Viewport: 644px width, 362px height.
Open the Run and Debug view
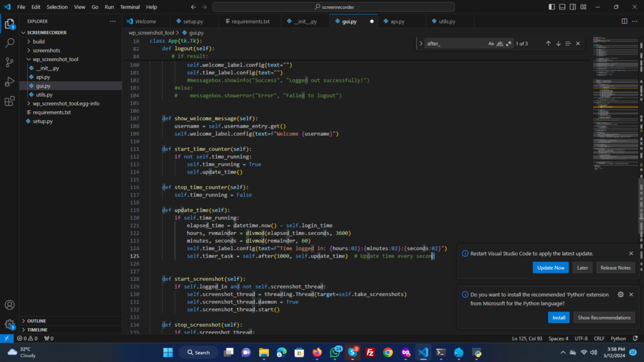[x=9, y=82]
